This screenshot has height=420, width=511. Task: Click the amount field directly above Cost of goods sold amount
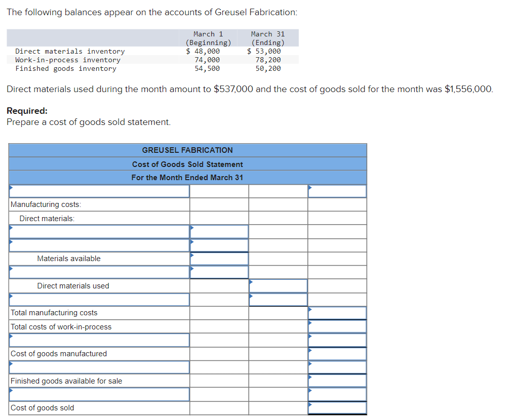click(337, 394)
